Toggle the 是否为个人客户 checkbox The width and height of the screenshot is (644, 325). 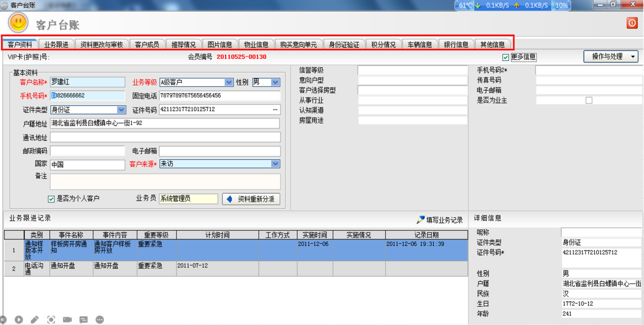point(51,199)
